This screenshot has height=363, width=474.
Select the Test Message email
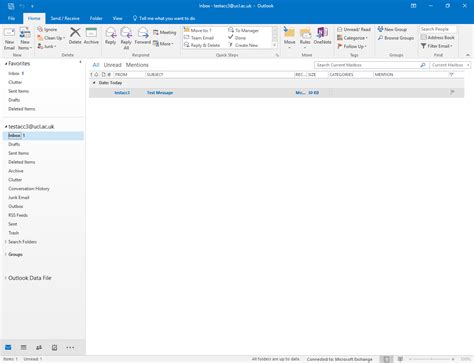pos(277,93)
